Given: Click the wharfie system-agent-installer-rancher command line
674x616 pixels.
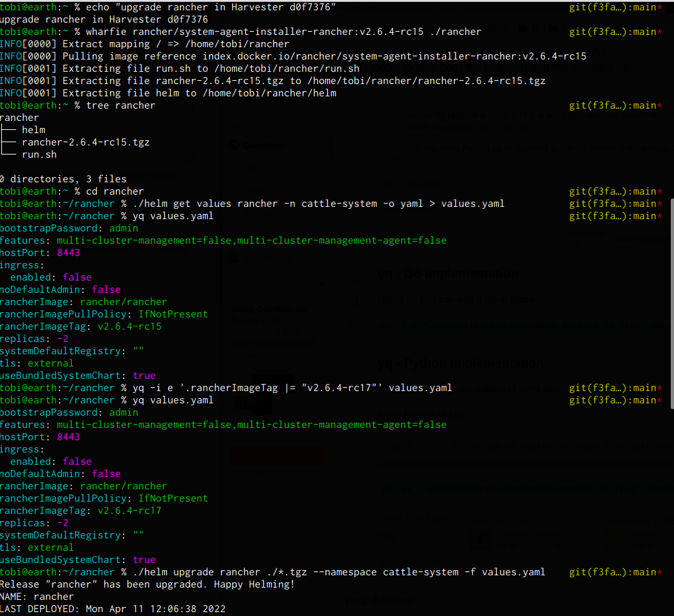Looking at the screenshot, I should [241, 32].
